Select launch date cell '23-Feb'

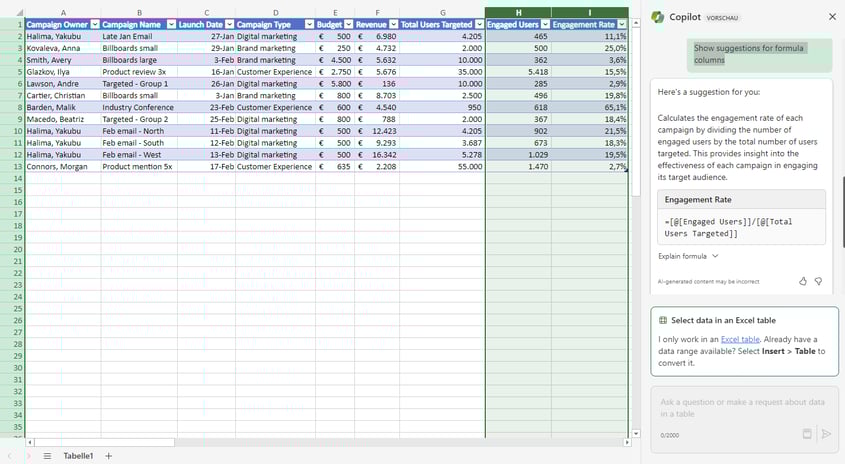(206, 107)
